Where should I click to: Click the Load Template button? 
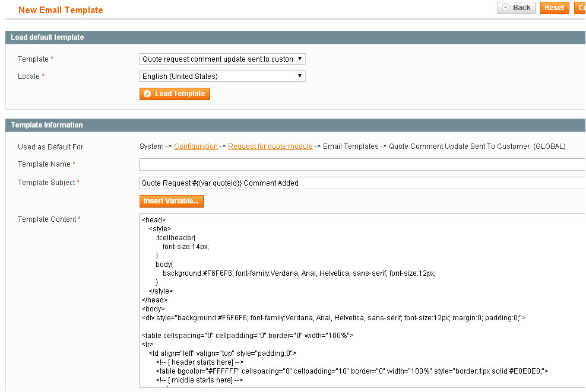(175, 94)
